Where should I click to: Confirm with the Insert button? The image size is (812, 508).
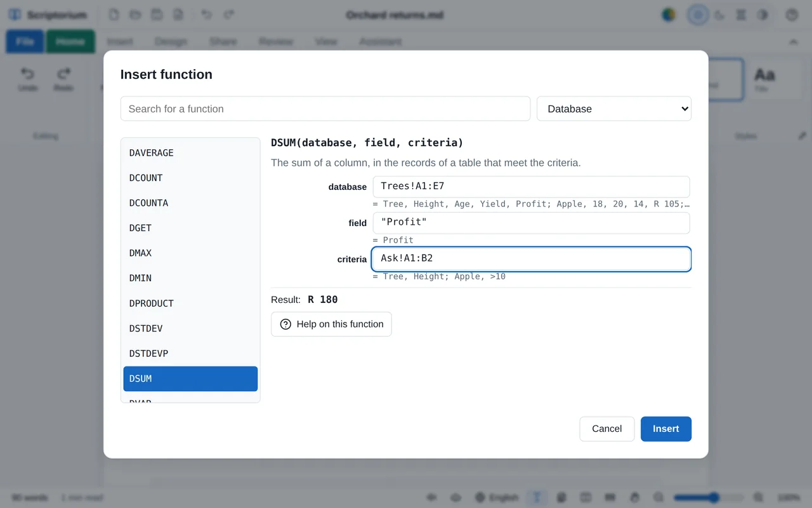[666, 429]
